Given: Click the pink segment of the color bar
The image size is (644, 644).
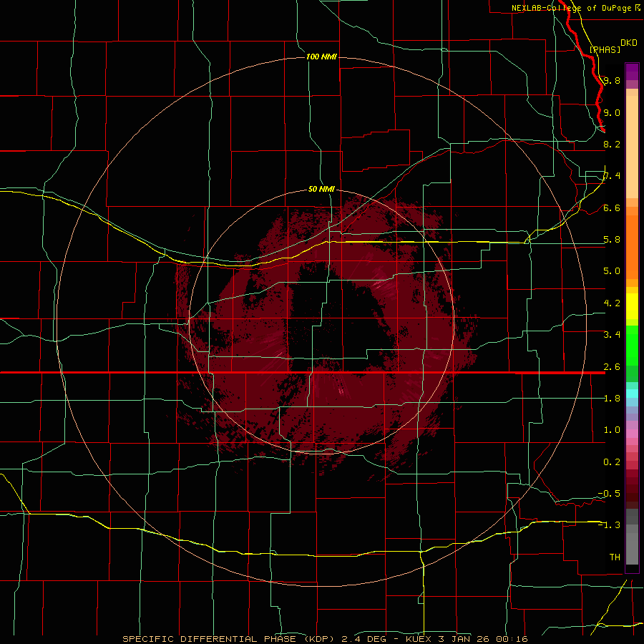Looking at the screenshot, I should [632, 434].
